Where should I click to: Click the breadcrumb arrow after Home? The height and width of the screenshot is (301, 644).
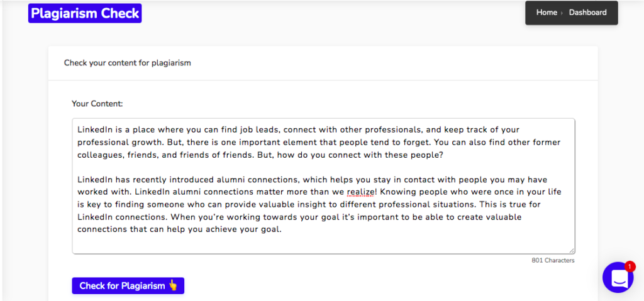(562, 13)
